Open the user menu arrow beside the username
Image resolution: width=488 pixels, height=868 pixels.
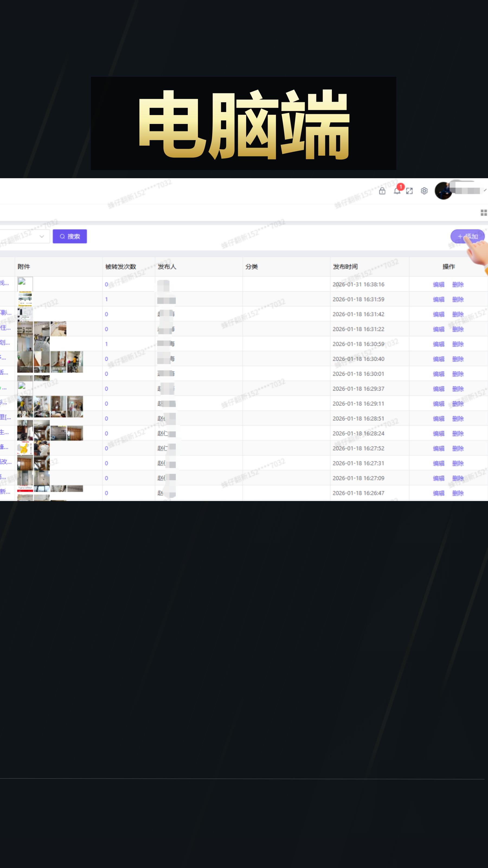pos(485,190)
